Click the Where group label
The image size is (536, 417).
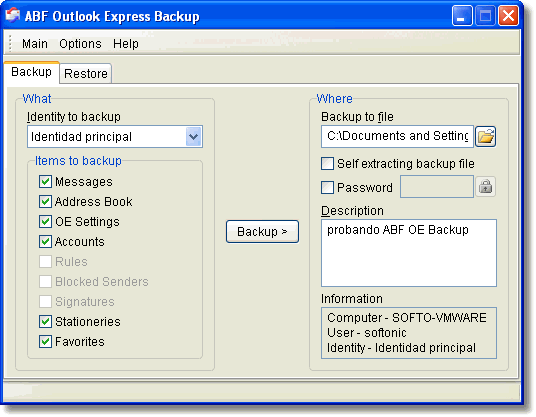tap(334, 99)
